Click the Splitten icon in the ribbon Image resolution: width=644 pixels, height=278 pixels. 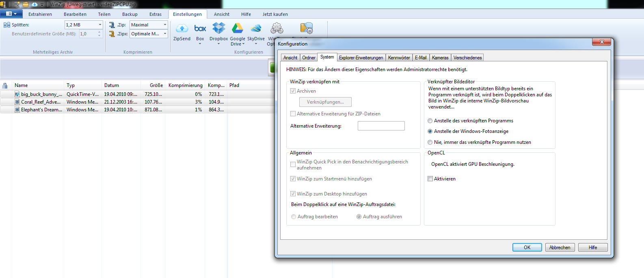pyautogui.click(x=7, y=25)
